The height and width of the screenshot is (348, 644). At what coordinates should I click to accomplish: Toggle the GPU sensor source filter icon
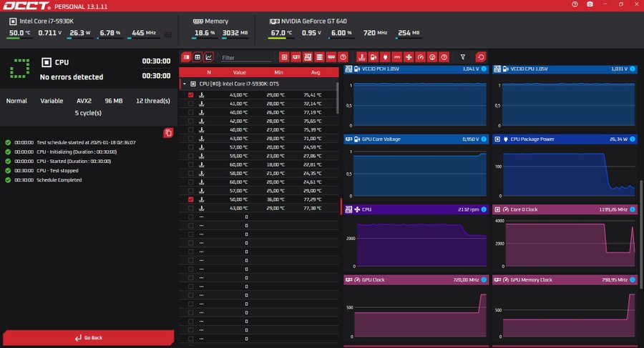296,57
